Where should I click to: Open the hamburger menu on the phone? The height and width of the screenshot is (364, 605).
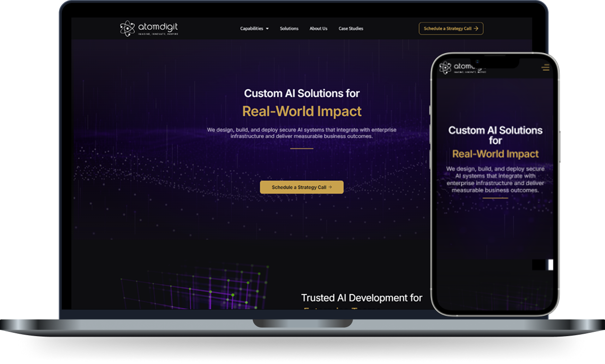[x=545, y=68]
